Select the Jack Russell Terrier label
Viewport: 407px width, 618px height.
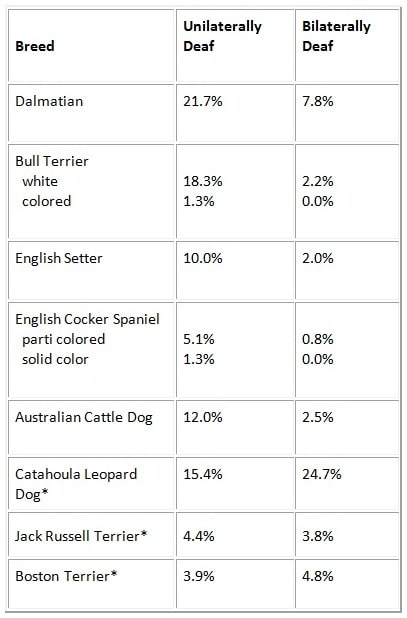pyautogui.click(x=81, y=536)
